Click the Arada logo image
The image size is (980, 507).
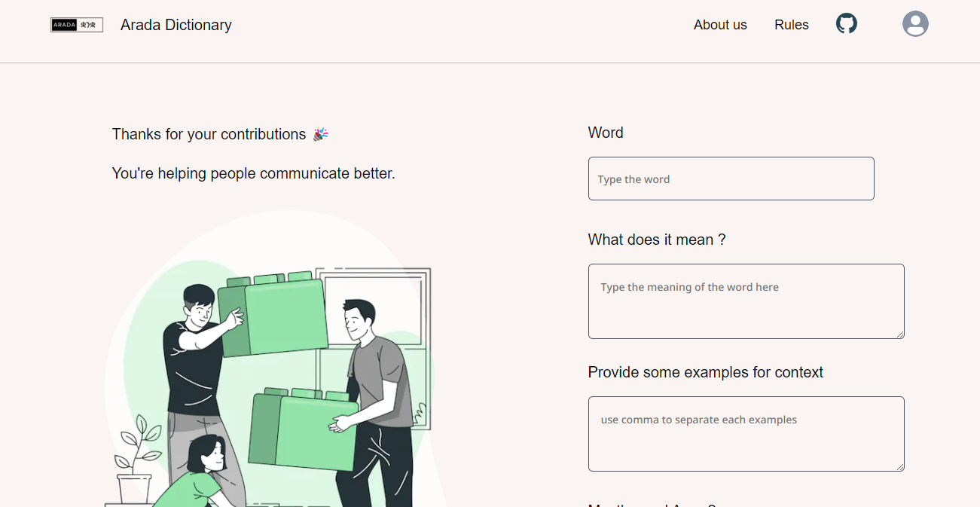pyautogui.click(x=77, y=25)
